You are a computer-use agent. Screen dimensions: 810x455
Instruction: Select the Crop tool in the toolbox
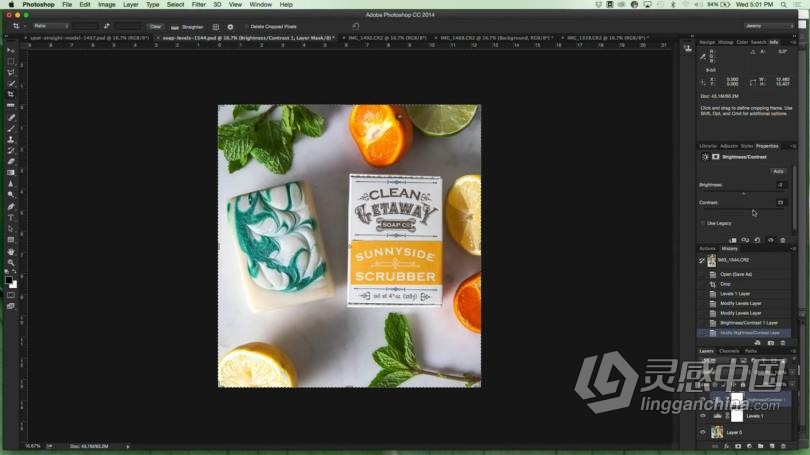(11, 95)
